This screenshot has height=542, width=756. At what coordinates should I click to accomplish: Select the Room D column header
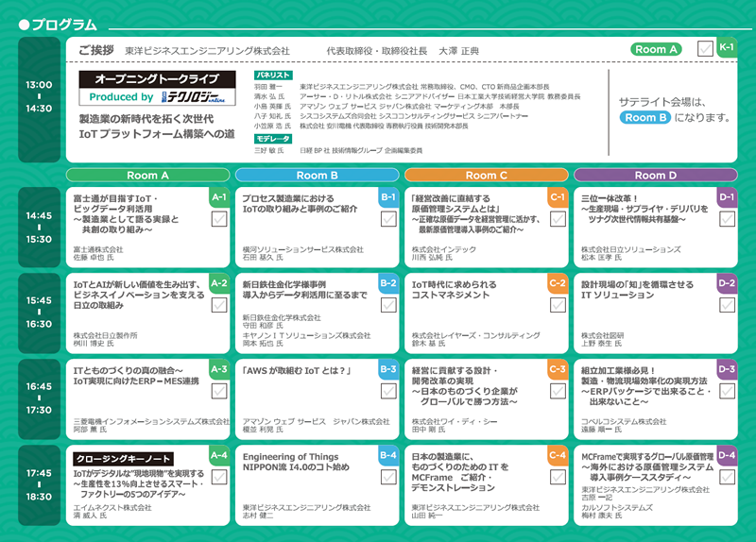coord(655,175)
